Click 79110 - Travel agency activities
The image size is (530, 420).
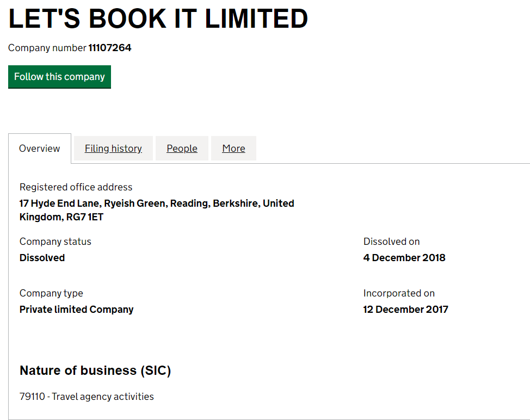[x=87, y=397]
